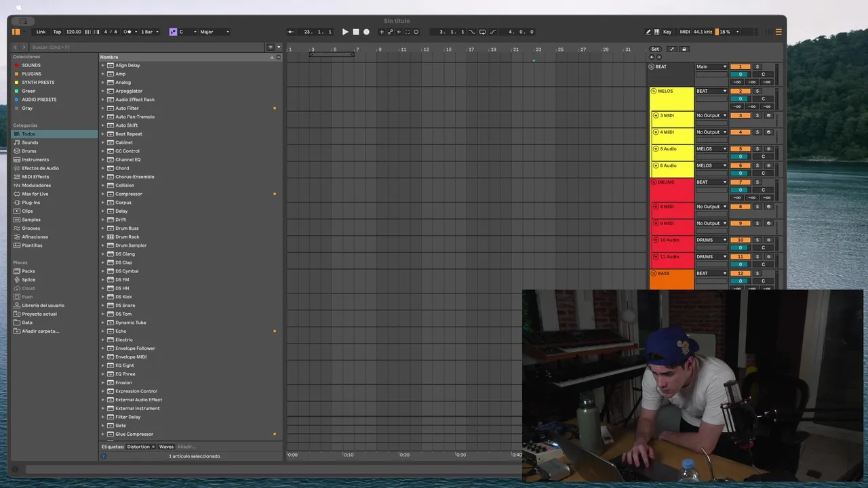Toggle the Automation Arm icon
Image resolution: width=868 pixels, height=488 pixels.
(390, 32)
